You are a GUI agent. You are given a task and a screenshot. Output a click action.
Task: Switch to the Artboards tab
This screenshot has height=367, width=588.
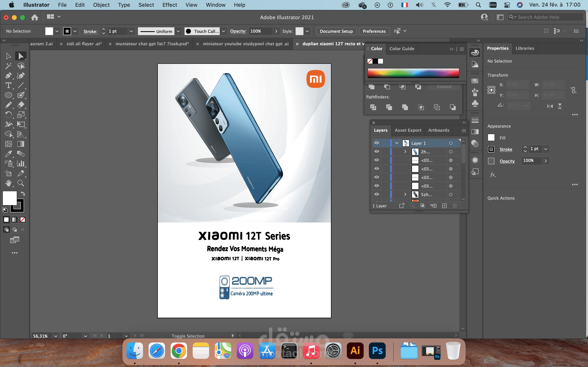pyautogui.click(x=438, y=130)
